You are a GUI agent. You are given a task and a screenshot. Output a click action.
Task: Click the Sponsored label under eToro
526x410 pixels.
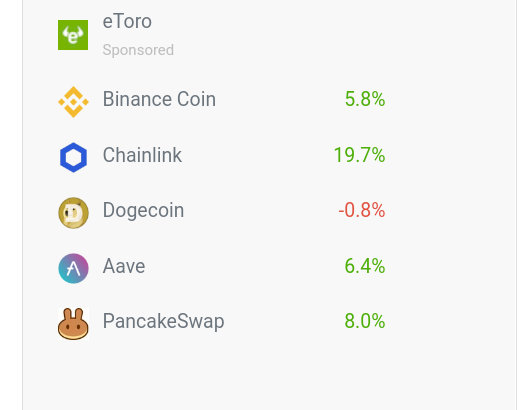(x=138, y=50)
